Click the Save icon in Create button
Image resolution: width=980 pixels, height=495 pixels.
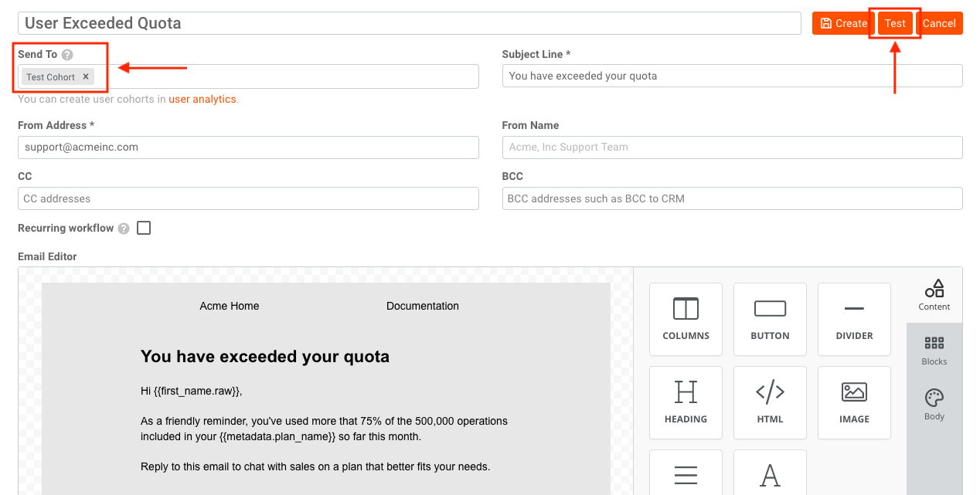tap(826, 23)
